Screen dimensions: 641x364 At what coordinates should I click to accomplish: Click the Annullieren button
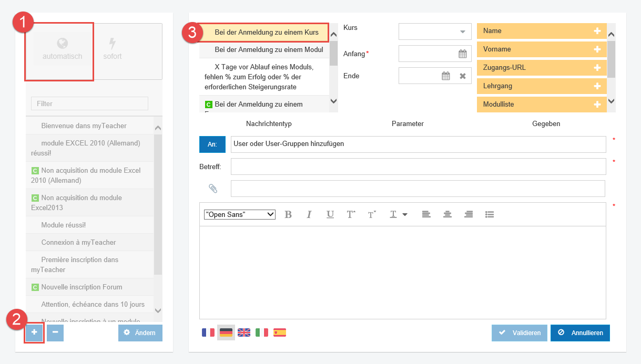pos(580,333)
